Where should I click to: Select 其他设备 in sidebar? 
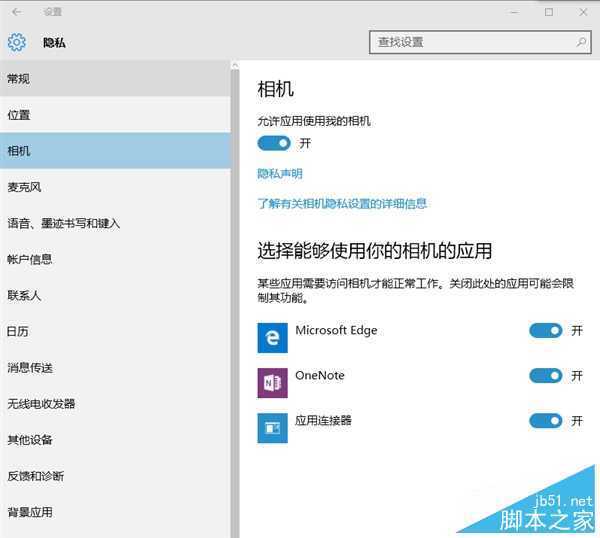coord(115,440)
